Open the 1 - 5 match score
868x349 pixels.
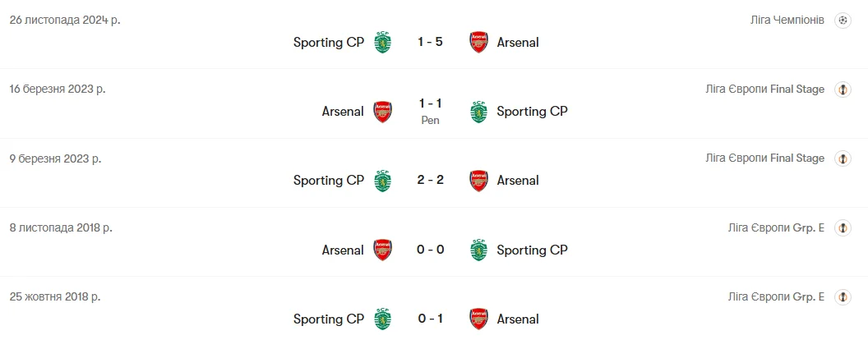430,42
